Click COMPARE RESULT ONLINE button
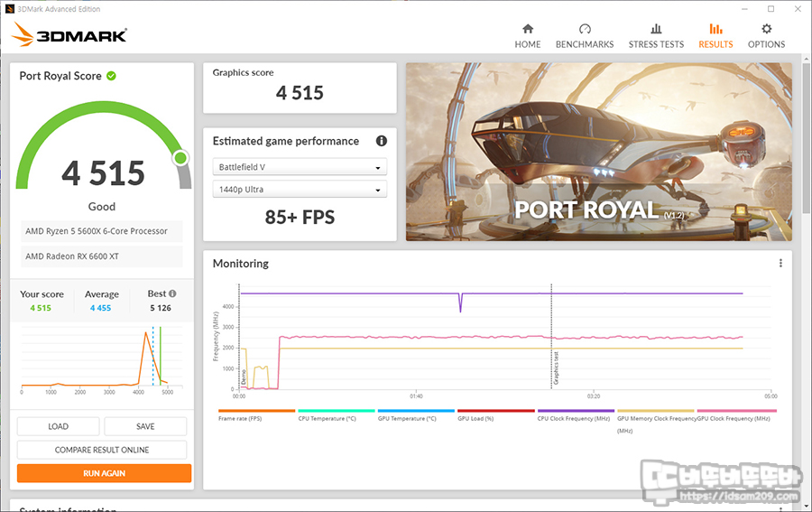 tap(102, 450)
